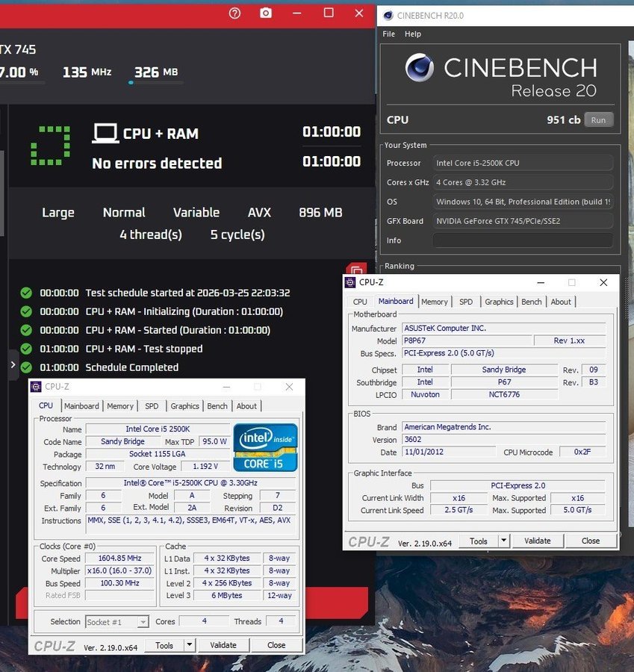The image size is (634, 672).
Task: Click the Info field in Cinebench
Action: click(522, 240)
